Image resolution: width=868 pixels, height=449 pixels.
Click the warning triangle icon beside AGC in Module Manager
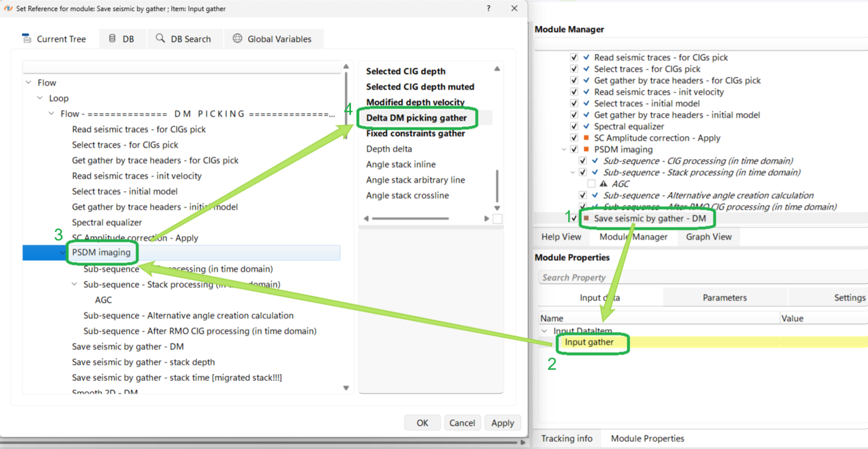(603, 184)
